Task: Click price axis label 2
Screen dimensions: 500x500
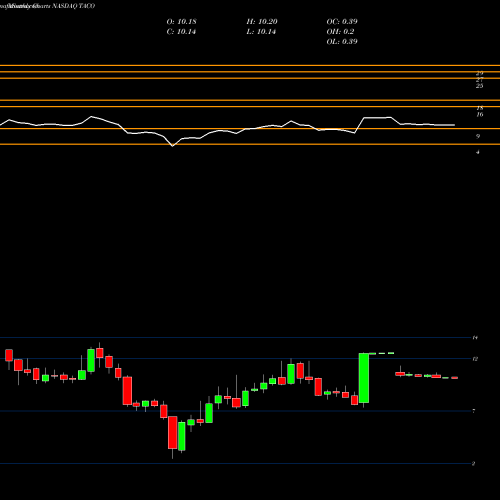Action: (474, 463)
